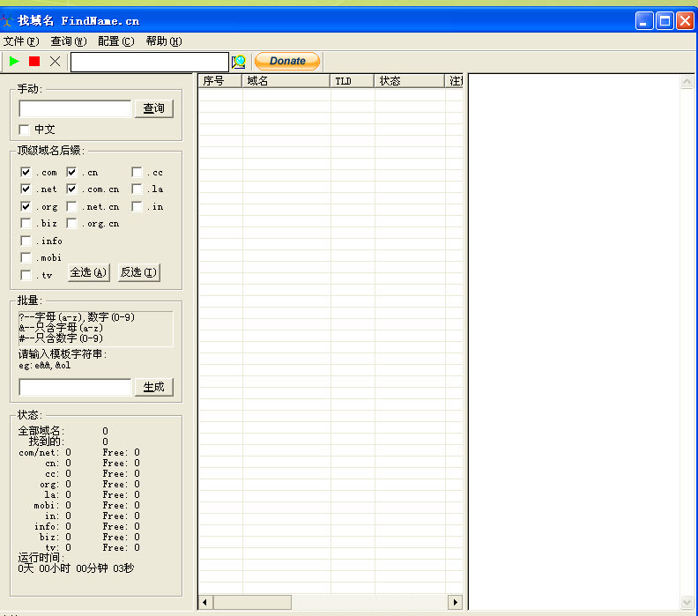Maximize the FindName window
The image size is (698, 616).
click(665, 20)
